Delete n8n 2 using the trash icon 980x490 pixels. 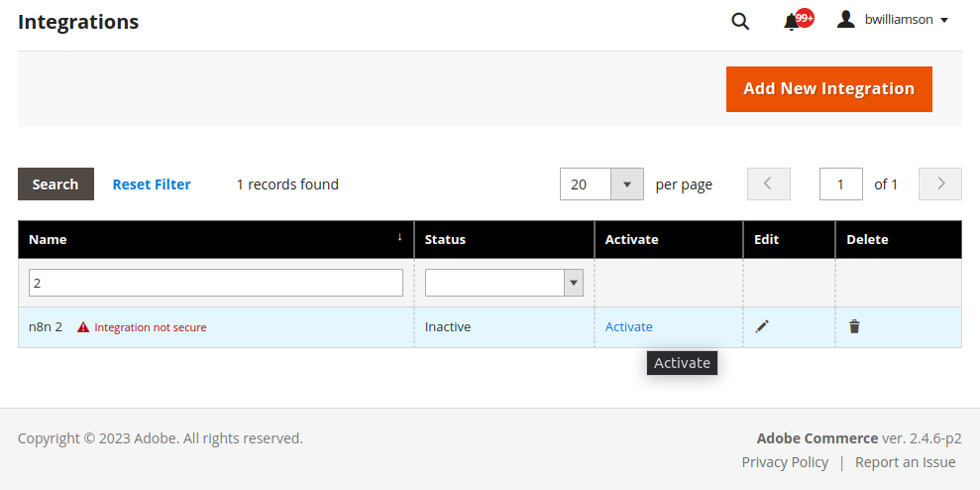pos(854,326)
